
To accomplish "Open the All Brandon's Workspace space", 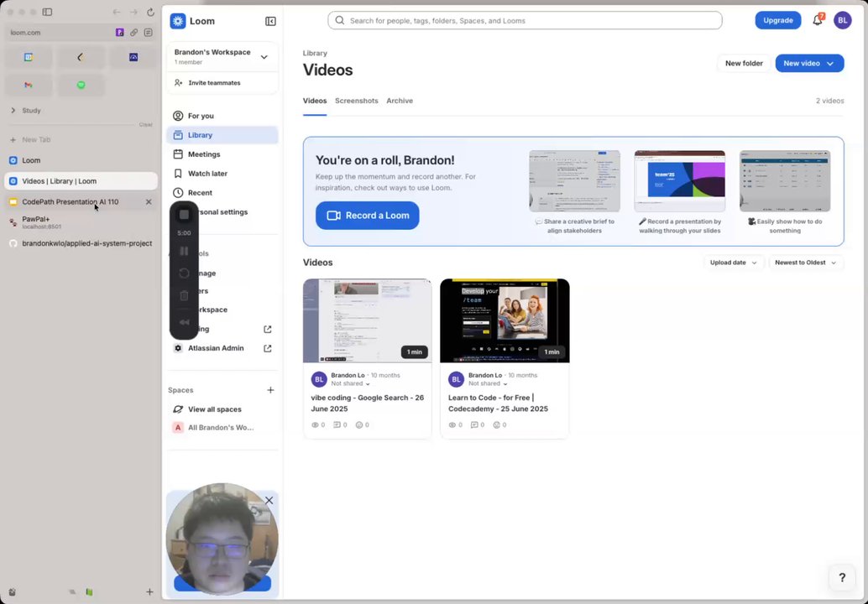I will click(x=222, y=428).
